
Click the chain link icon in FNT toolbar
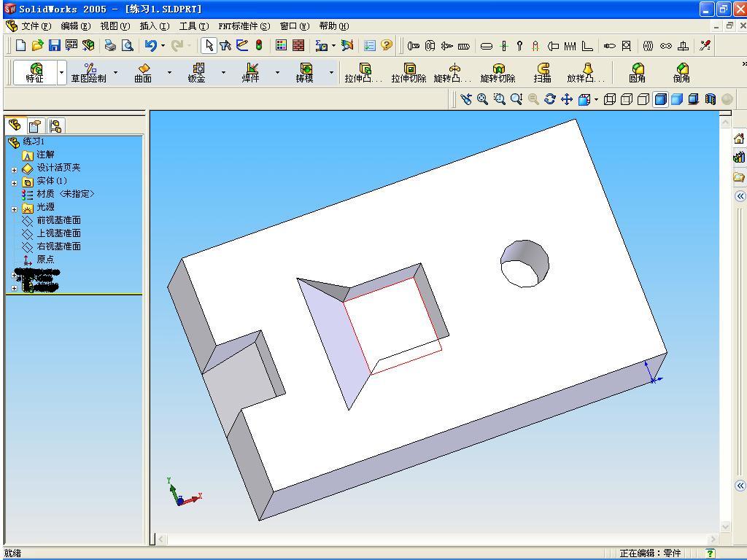point(665,46)
